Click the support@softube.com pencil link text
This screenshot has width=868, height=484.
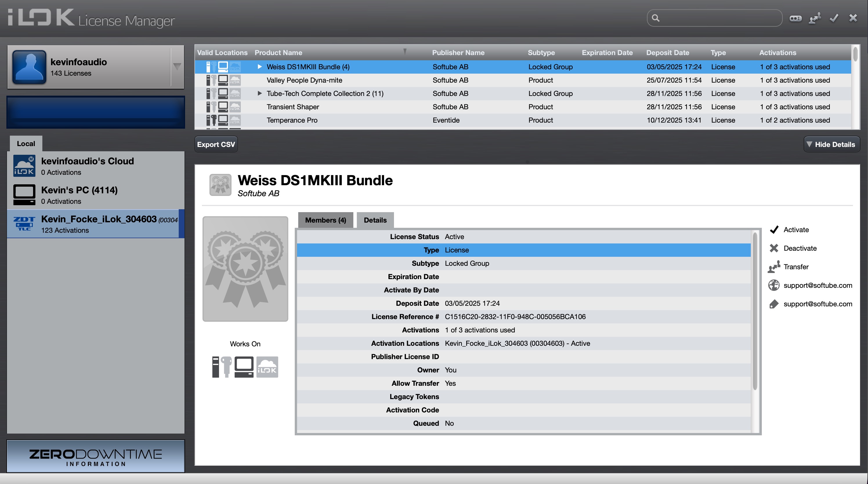(x=818, y=304)
